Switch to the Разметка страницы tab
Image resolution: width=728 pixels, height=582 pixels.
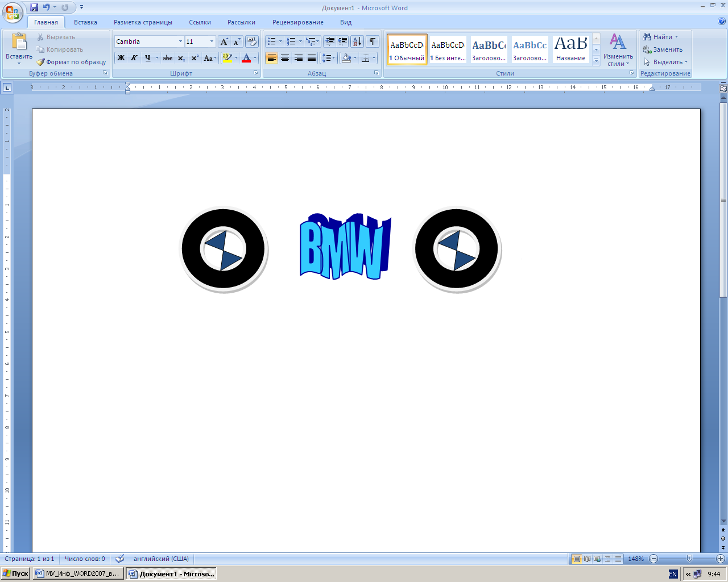[143, 22]
